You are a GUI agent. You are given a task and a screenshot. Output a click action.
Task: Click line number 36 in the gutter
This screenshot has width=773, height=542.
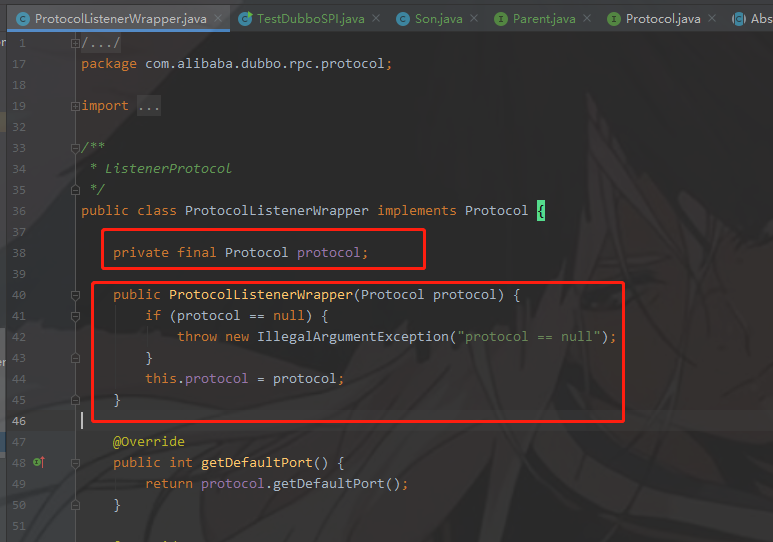[x=19, y=211]
